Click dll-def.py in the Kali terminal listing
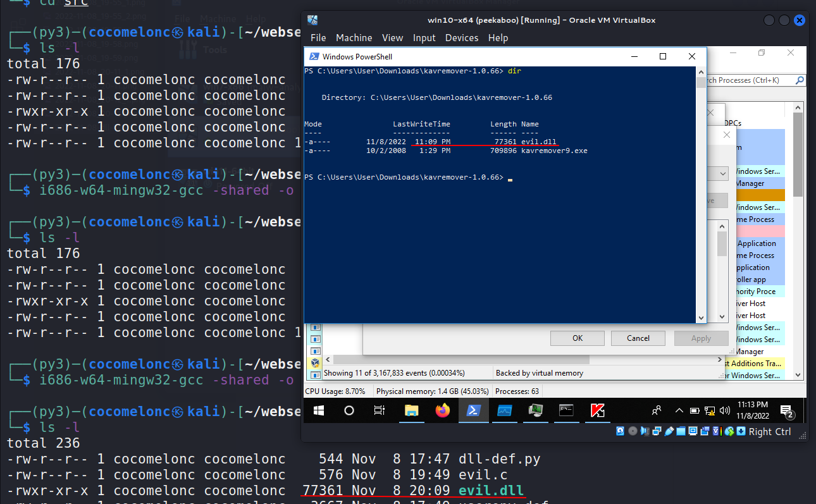 500,459
